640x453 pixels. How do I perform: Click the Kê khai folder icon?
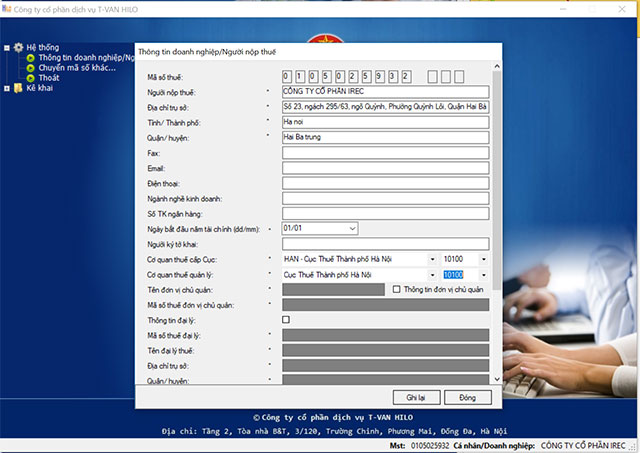[18, 88]
